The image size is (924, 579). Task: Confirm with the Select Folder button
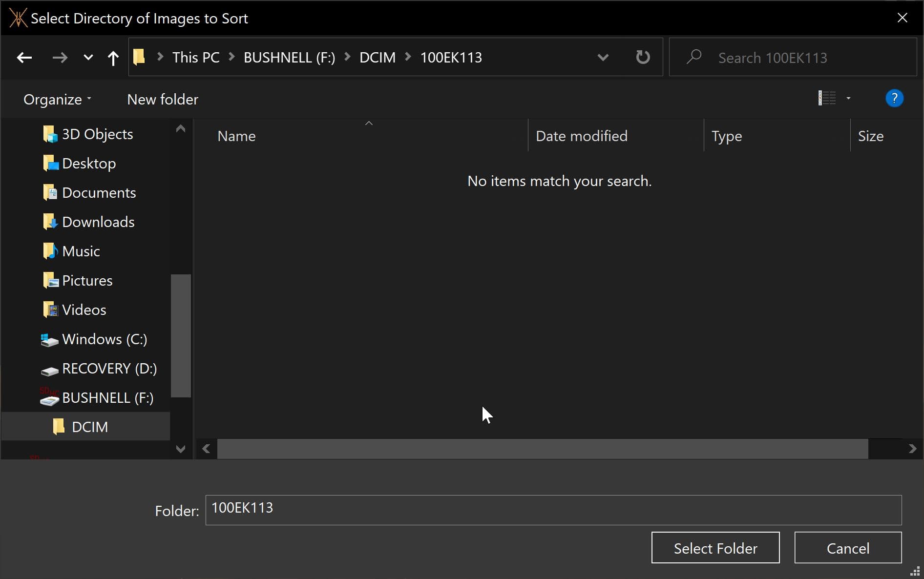pos(715,548)
